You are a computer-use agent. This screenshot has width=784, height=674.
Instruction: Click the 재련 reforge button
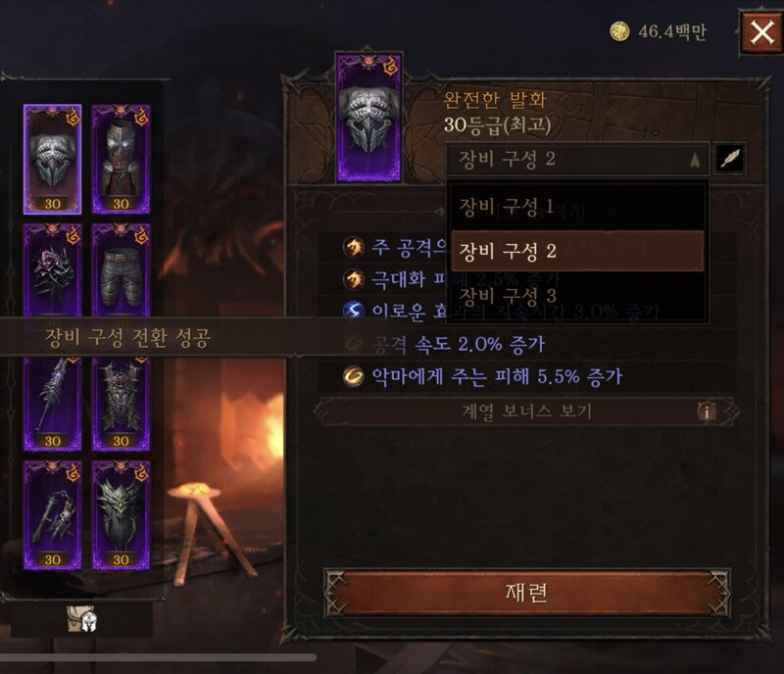click(527, 593)
